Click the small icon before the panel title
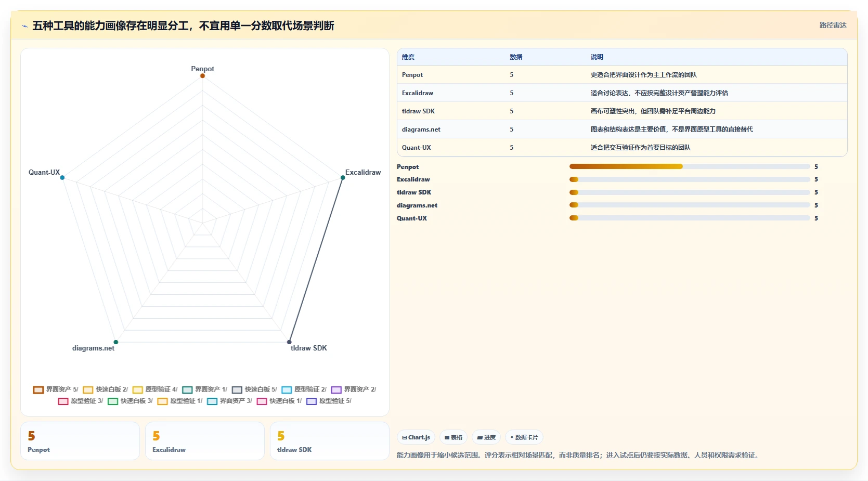 tap(24, 26)
